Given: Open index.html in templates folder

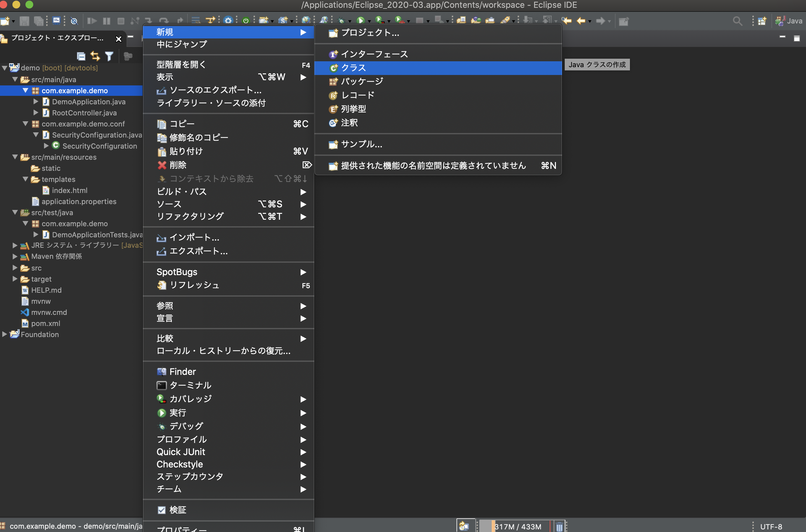Looking at the screenshot, I should tap(69, 190).
